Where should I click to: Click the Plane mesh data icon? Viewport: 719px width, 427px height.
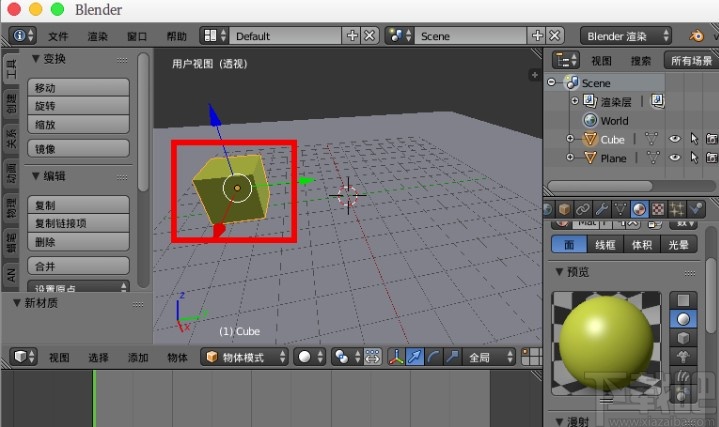(x=653, y=158)
